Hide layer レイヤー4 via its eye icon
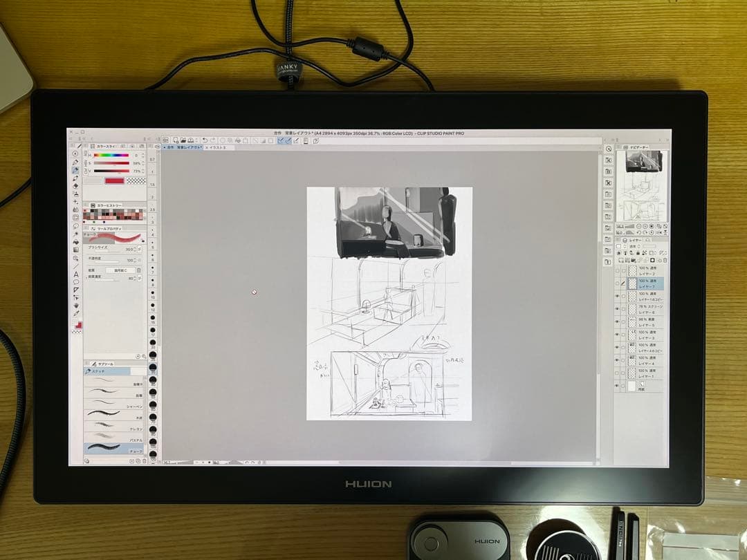Screen dimensions: 747x560 617,360
